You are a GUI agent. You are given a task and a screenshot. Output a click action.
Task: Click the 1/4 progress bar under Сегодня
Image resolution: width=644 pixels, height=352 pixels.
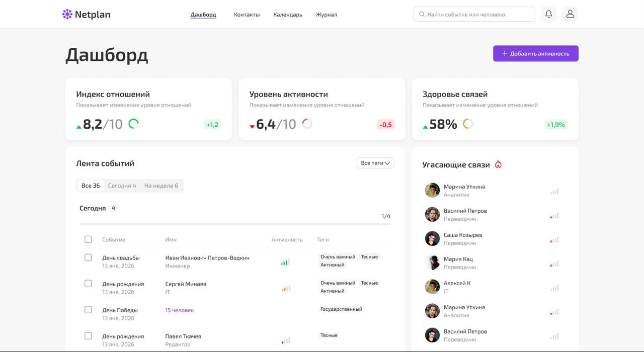click(x=234, y=224)
